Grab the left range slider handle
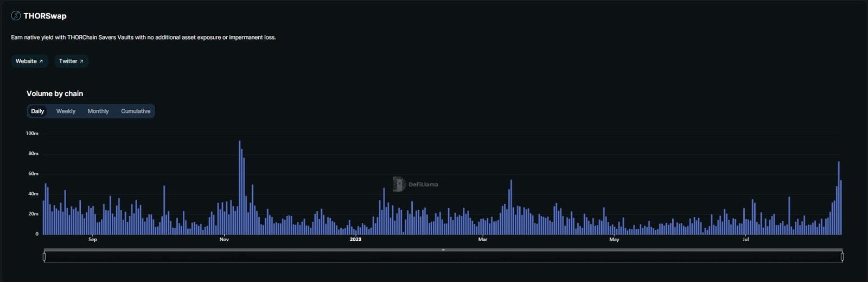 [44, 256]
